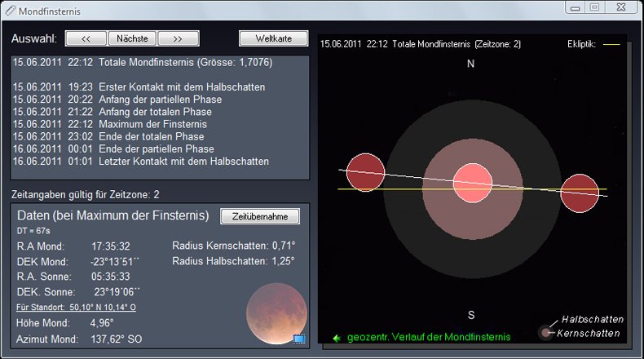This screenshot has height=359, width=644.
Task: Click the green arrow next to geozentr. Verlauf
Action: coord(336,337)
